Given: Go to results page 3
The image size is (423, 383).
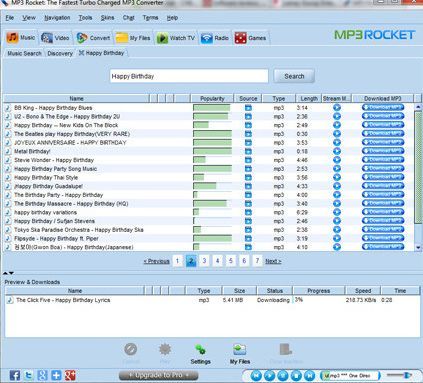Looking at the screenshot, I should 204,261.
